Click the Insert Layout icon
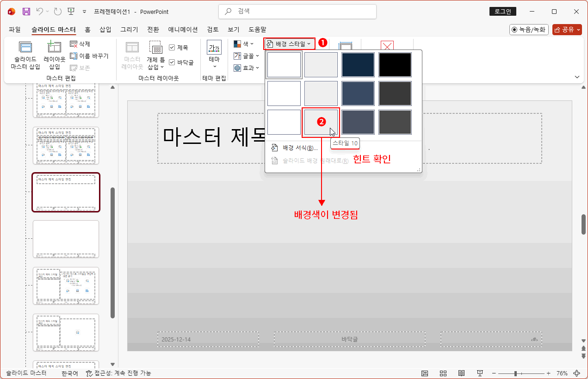 tap(54, 48)
